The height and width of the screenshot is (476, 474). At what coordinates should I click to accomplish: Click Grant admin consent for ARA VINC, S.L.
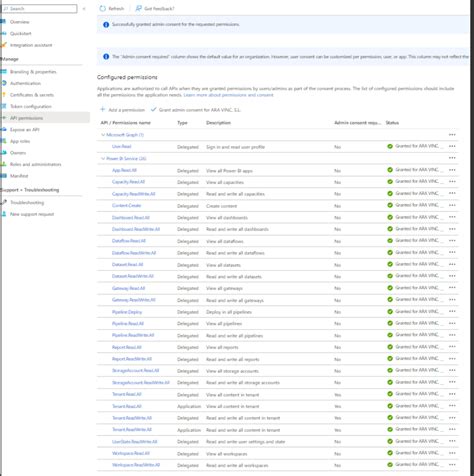coord(196,110)
